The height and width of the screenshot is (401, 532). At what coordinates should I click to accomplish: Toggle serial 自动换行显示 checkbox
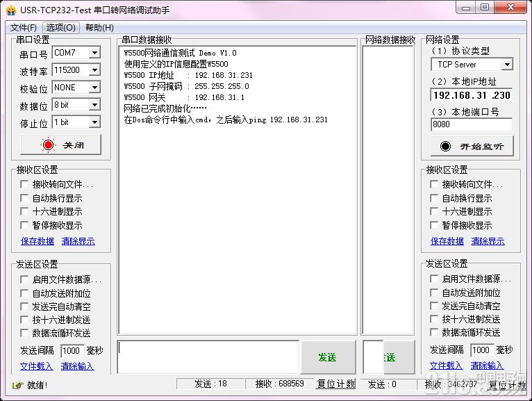tap(24, 198)
